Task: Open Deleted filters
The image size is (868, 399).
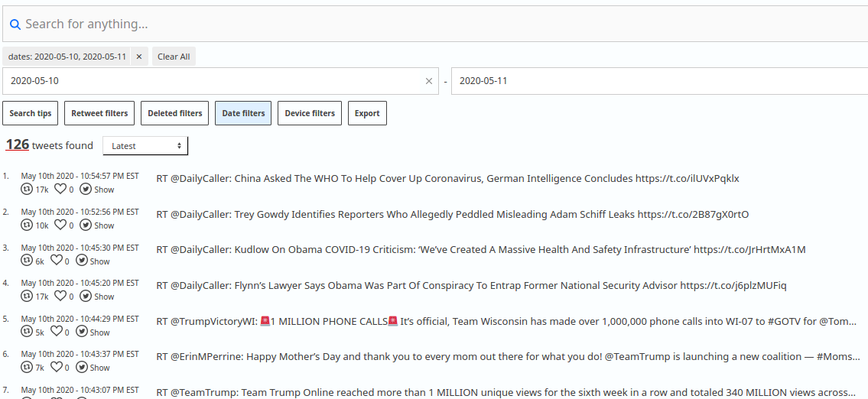Action: coord(175,113)
